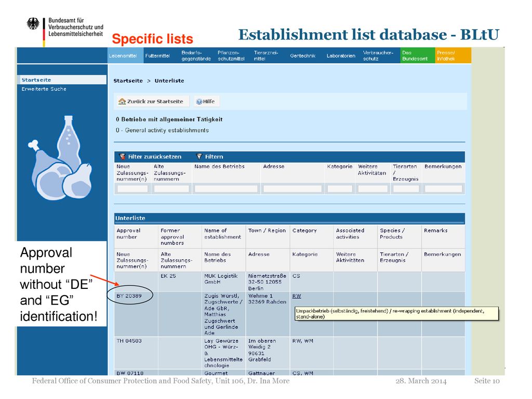Click the Kategorie filter input field
The image size is (532, 399).
(340, 189)
